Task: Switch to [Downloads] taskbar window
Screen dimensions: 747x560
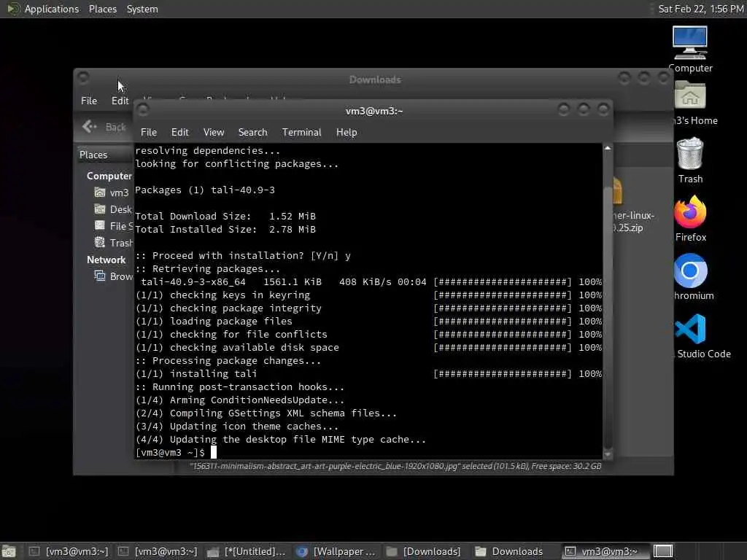Action: tap(424, 551)
